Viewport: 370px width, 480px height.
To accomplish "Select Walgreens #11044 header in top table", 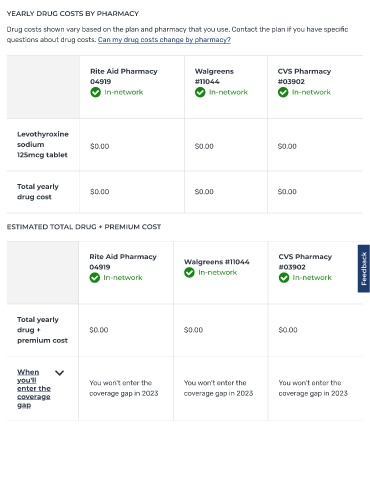I will click(x=214, y=76).
